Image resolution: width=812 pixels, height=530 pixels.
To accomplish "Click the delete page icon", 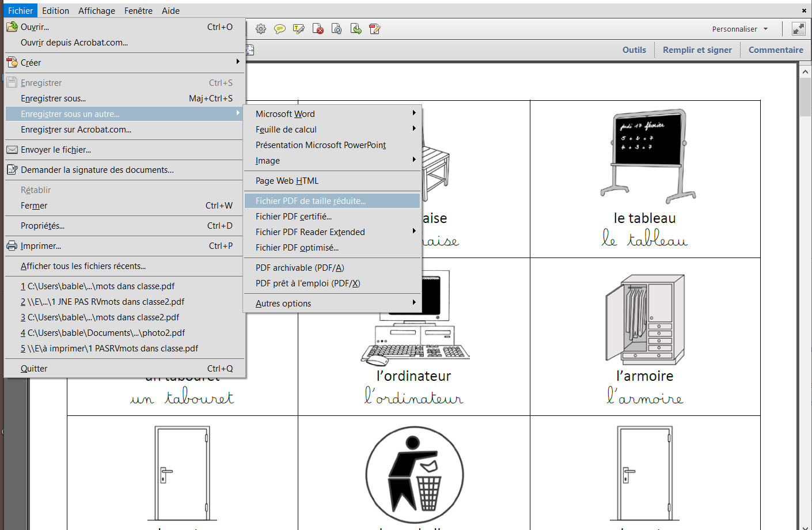I will (x=318, y=29).
